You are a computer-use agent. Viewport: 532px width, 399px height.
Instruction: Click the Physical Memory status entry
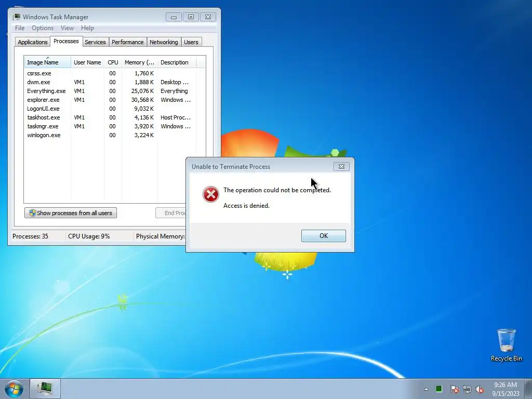pyautogui.click(x=160, y=236)
